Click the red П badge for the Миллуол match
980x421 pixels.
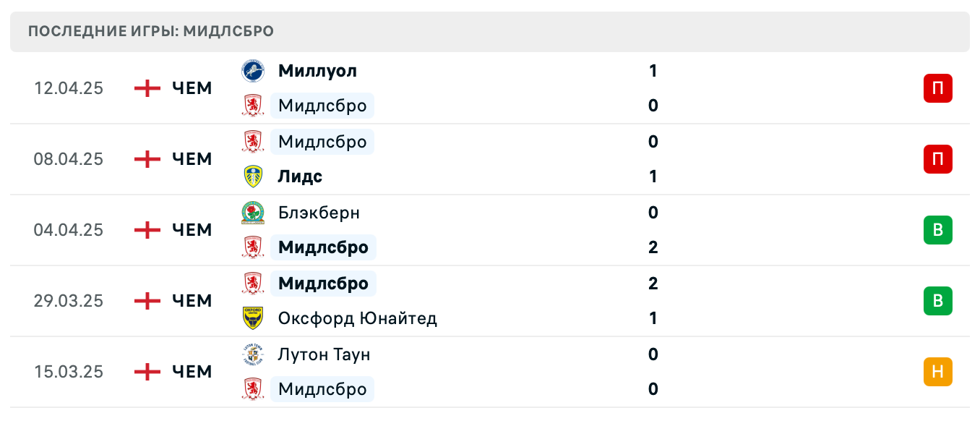pos(937,88)
